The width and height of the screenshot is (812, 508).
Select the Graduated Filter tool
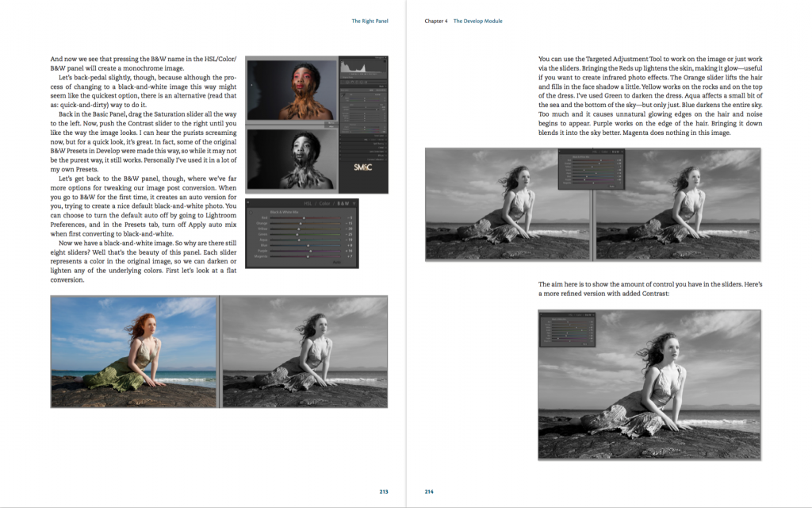357,83
